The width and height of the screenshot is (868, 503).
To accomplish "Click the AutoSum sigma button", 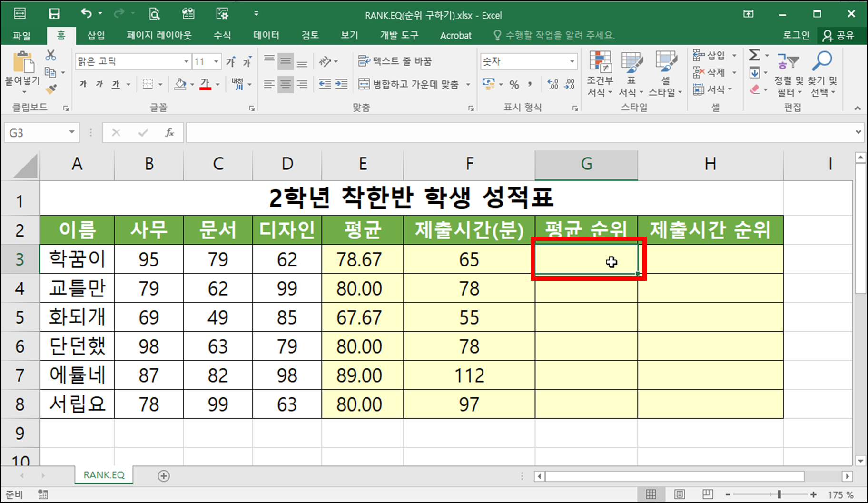I will (x=754, y=55).
